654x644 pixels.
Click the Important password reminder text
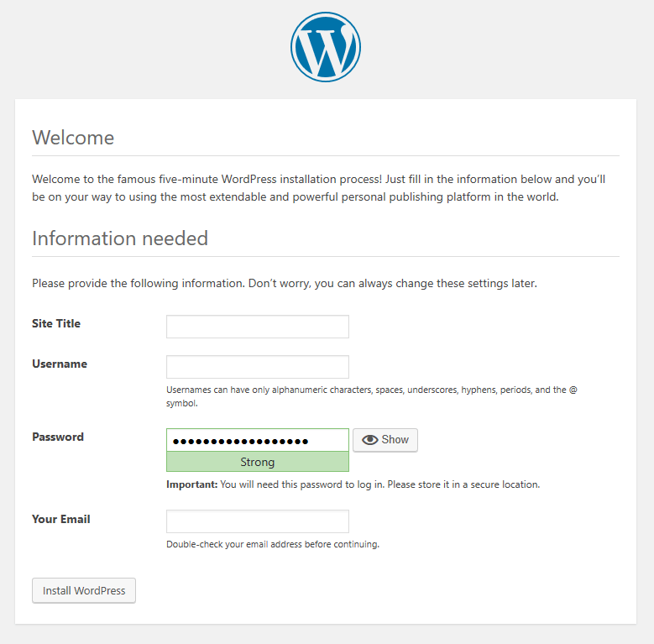tap(353, 484)
